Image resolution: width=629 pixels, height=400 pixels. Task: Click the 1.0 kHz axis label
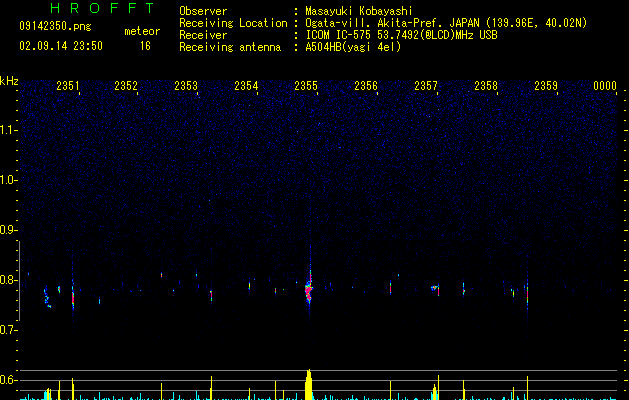pos(9,180)
